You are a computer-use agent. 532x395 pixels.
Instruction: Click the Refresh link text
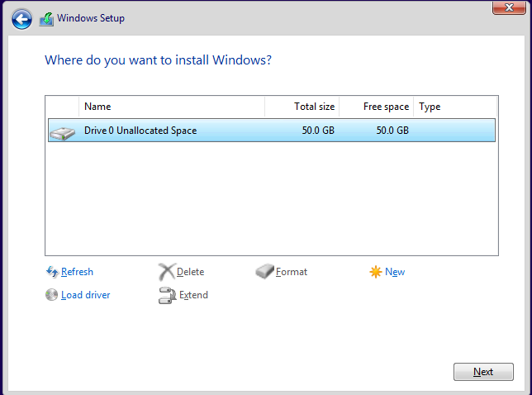(77, 272)
